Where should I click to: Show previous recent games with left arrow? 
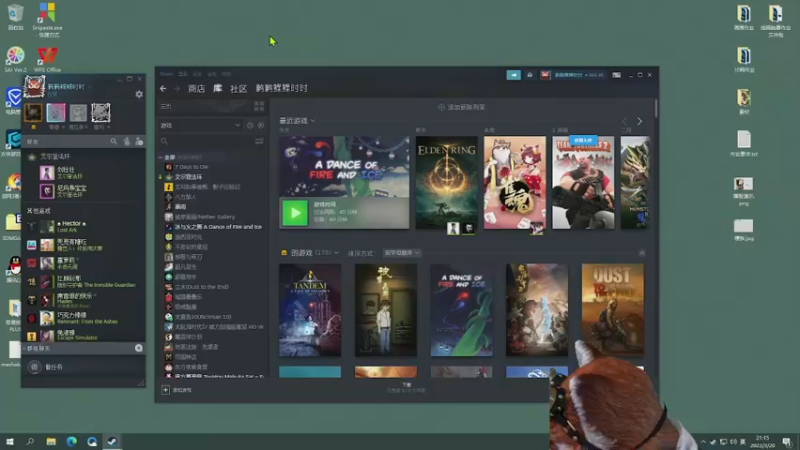click(624, 121)
